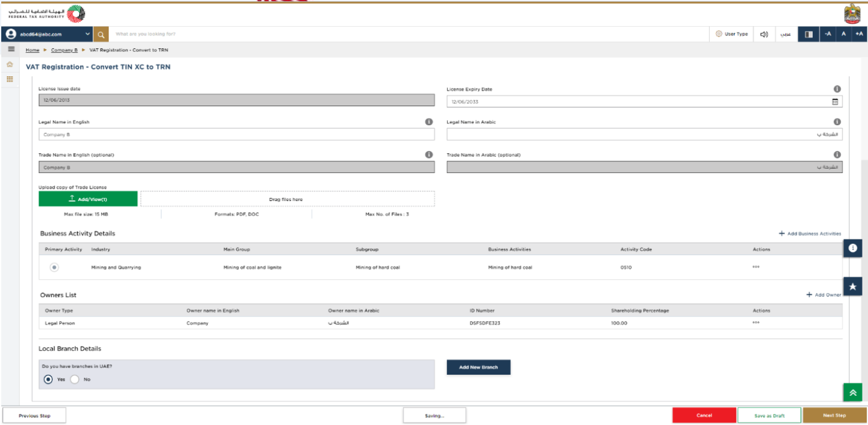This screenshot has width=868, height=425.
Task: Show info for Trade Name in English
Action: 429,154
